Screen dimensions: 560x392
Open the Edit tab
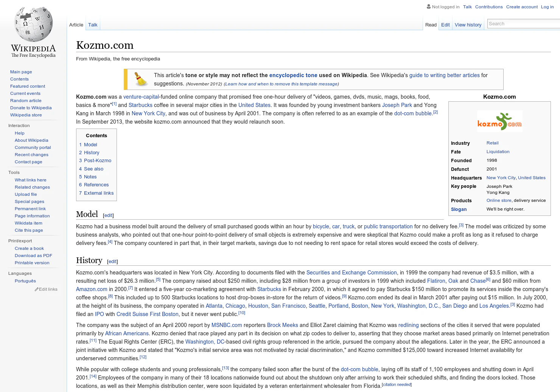[445, 25]
